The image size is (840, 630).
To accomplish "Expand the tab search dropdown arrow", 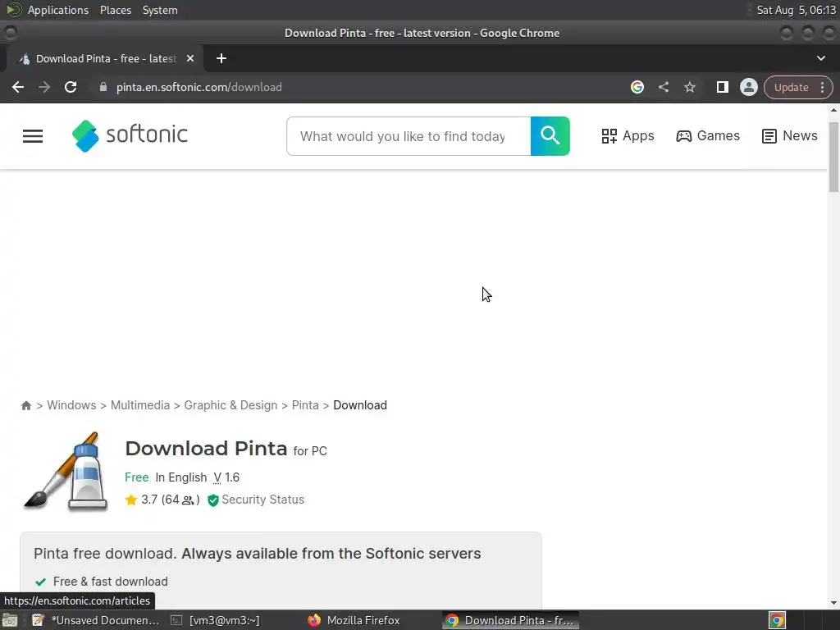I will 820,58.
